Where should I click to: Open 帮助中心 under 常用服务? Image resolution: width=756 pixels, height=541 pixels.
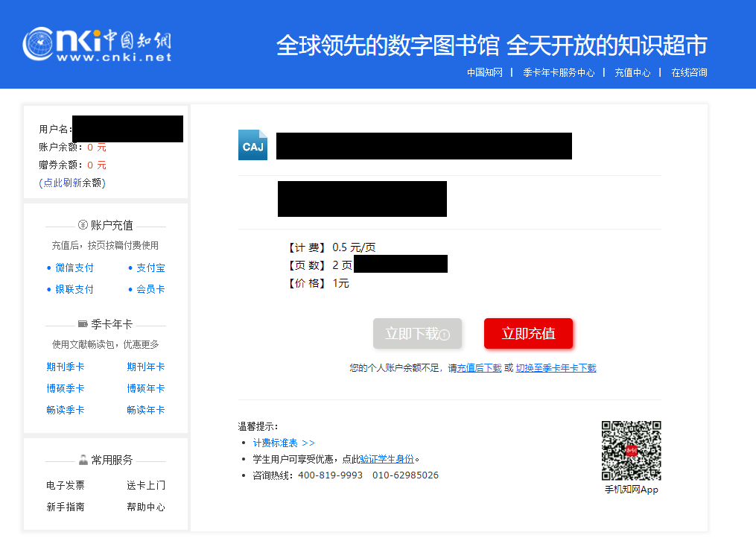(146, 506)
